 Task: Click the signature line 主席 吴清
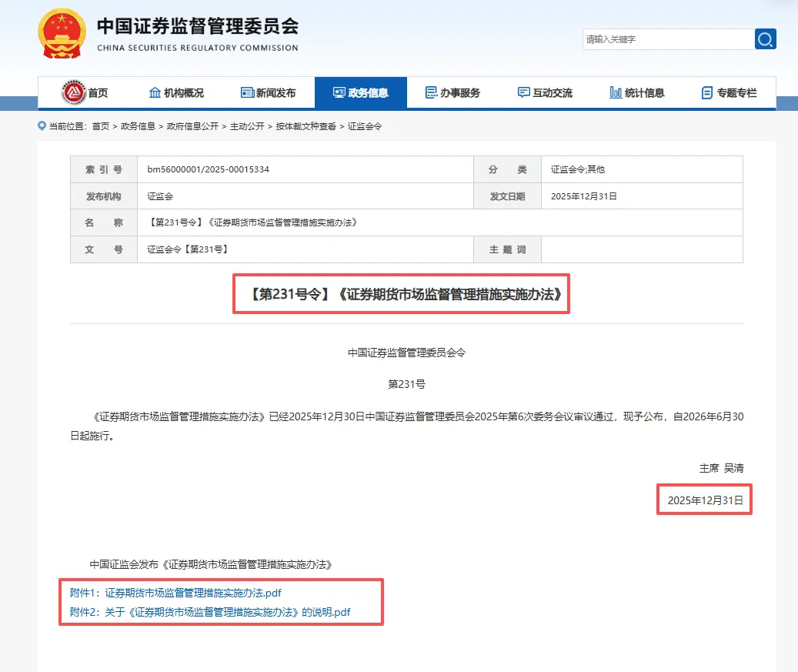tap(721, 468)
